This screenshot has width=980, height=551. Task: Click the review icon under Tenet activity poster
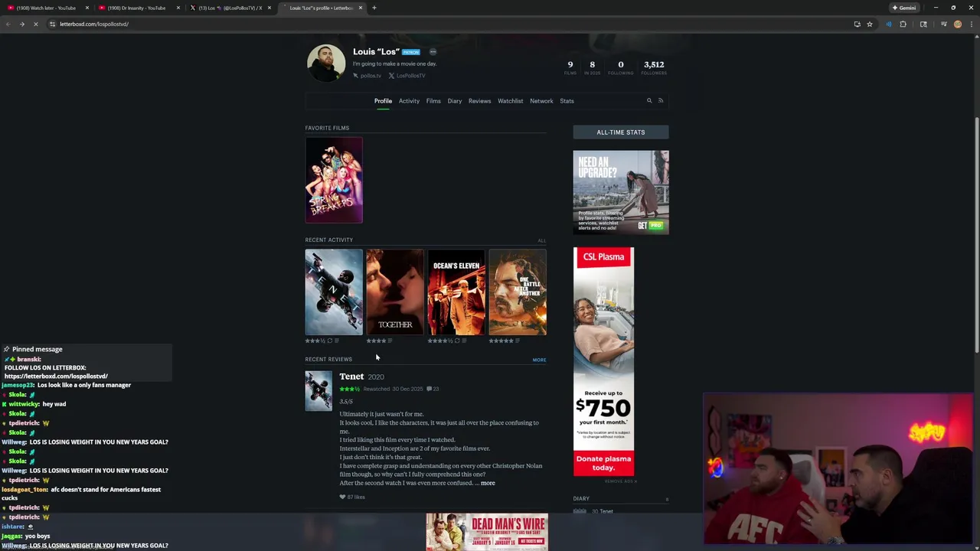click(x=337, y=341)
